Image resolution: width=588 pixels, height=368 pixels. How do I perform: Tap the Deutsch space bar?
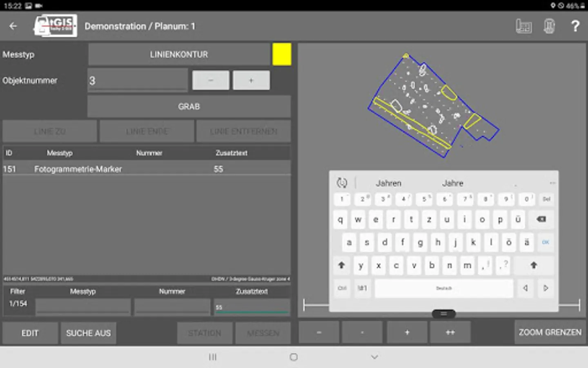pyautogui.click(x=444, y=288)
